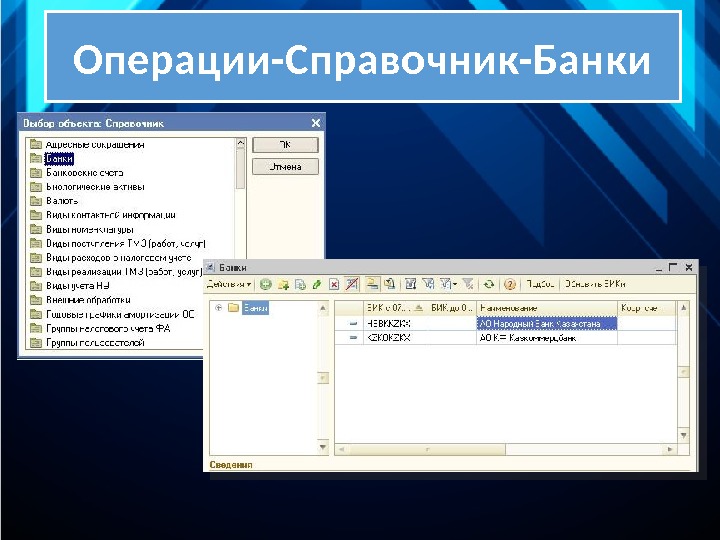Screen dimensions: 720x540
Task: Click the Корр. счет column header
Action: 647,308
